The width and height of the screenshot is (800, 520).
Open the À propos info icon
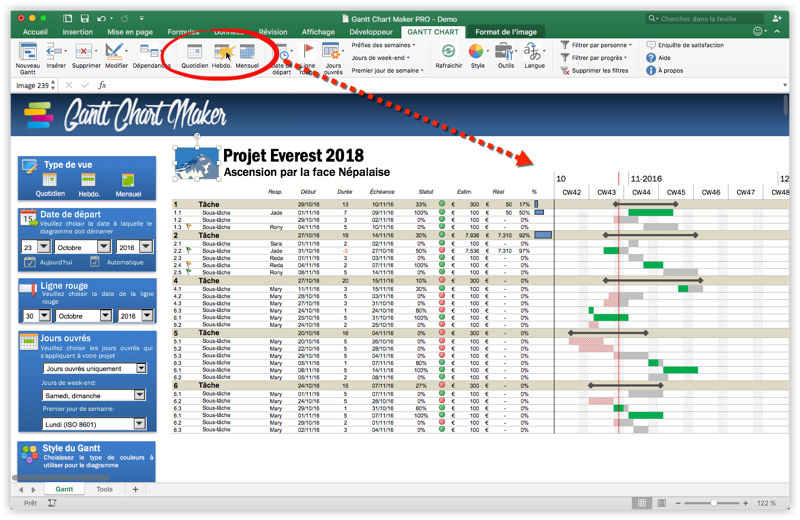(x=651, y=70)
